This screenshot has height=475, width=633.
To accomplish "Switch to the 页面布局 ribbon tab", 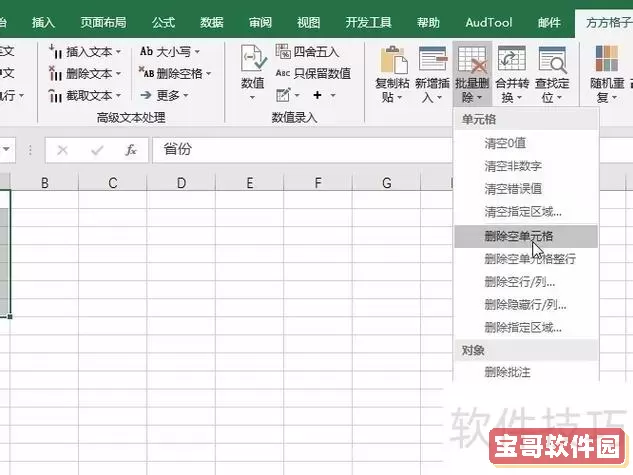I will (103, 23).
